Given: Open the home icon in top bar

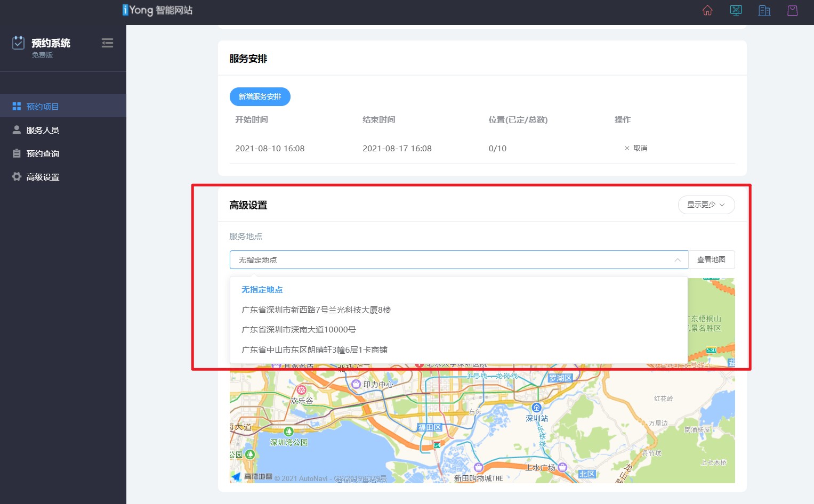Looking at the screenshot, I should [x=707, y=11].
